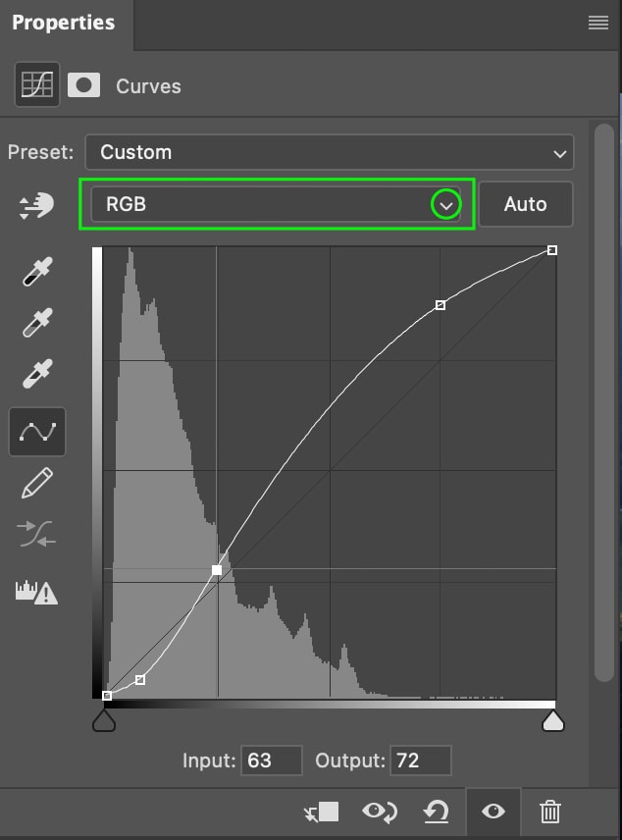Toggle layer visibility eye icon
This screenshot has height=840, width=622.
click(492, 812)
